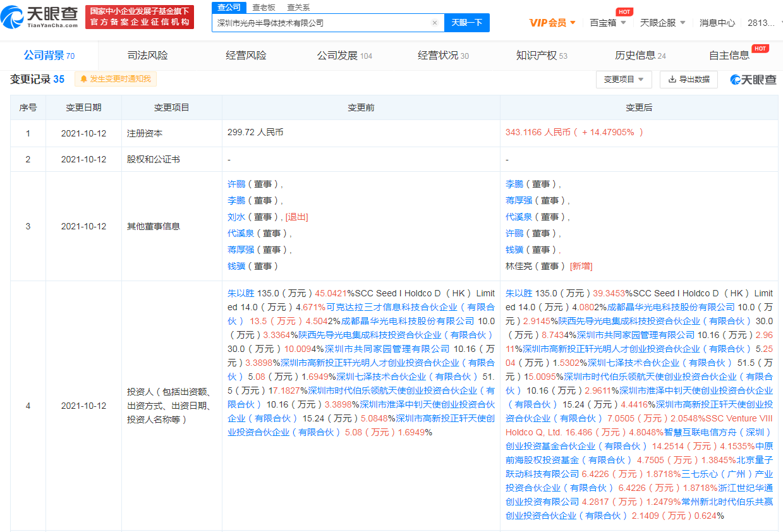Open the VIP会员 dropdown menu

coord(552,23)
